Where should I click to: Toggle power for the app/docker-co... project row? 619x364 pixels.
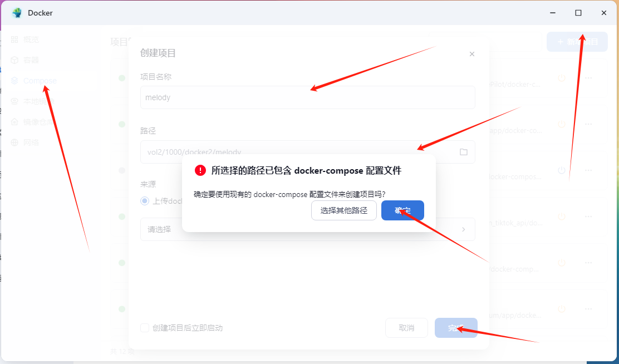click(561, 124)
